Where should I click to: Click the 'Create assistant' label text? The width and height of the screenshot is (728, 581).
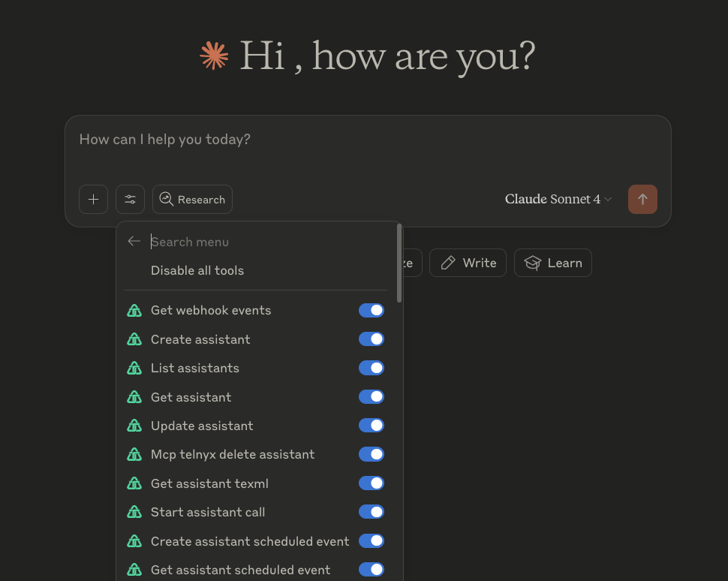tap(200, 339)
